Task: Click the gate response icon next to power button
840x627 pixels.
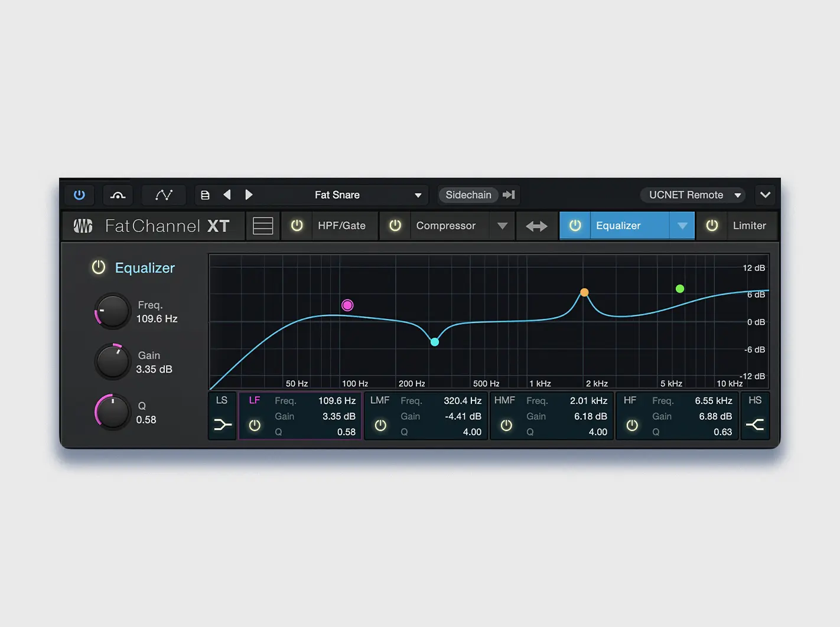Action: 118,195
